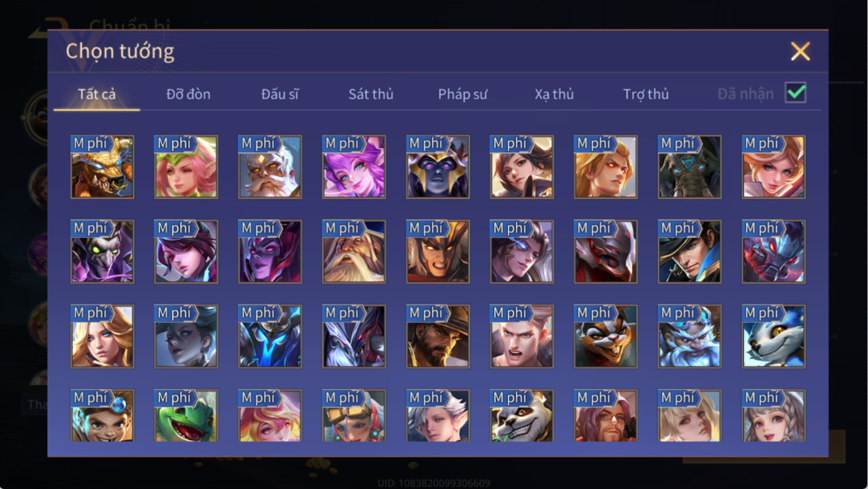
Task: Open the Sát thủ tab
Action: pos(371,95)
